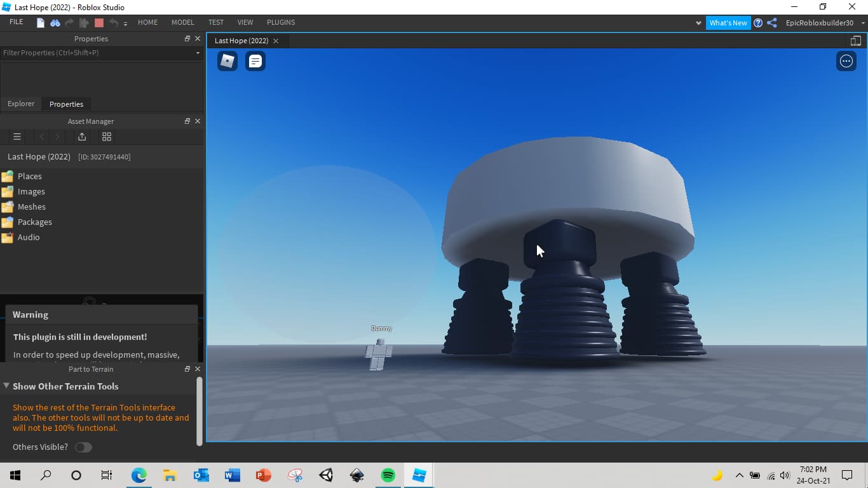Open Task View on the taskbar
Screen dimensions: 868x488
pos(107,475)
